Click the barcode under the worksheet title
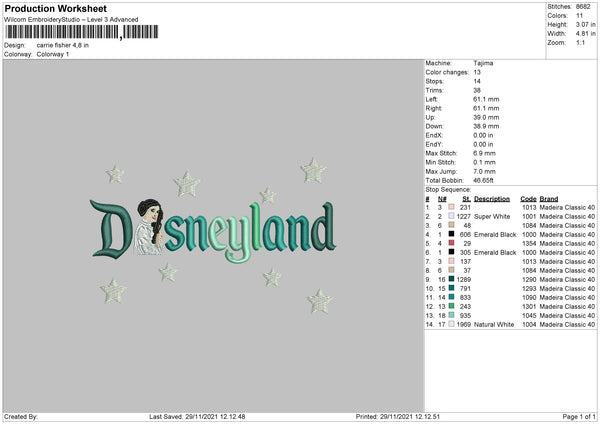This screenshot has height=424, width=600. pyautogui.click(x=82, y=32)
